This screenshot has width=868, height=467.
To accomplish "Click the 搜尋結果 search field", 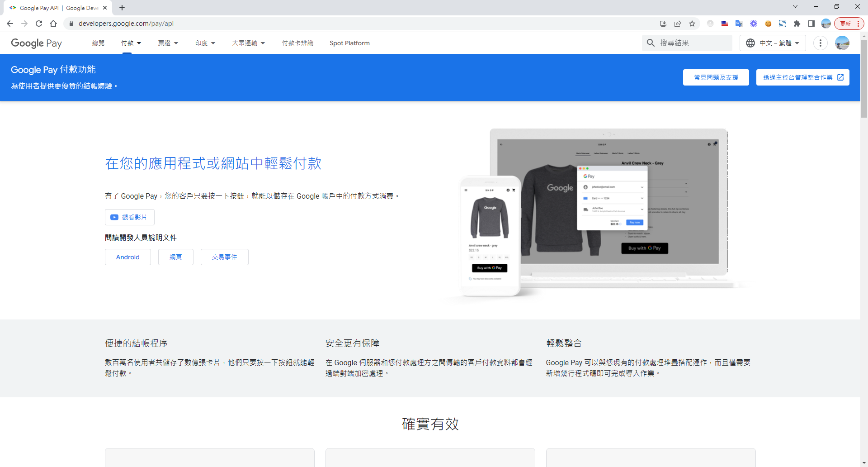I will [x=692, y=43].
